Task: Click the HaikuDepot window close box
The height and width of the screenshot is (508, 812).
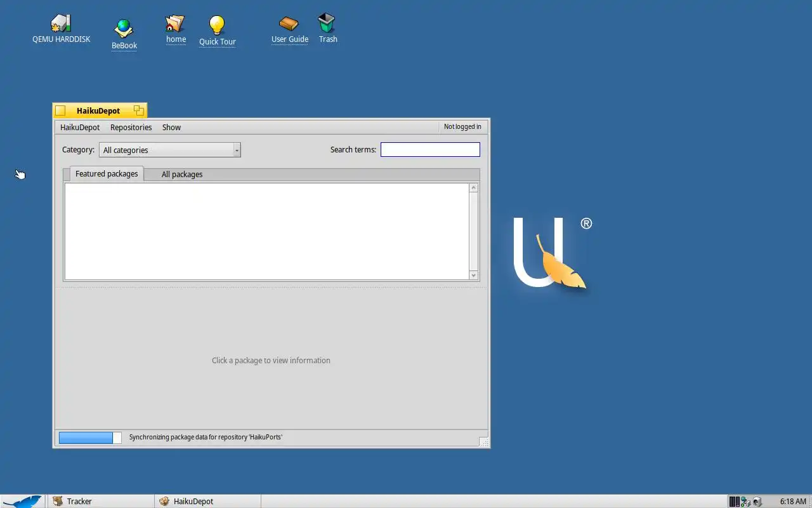Action: [x=60, y=111]
